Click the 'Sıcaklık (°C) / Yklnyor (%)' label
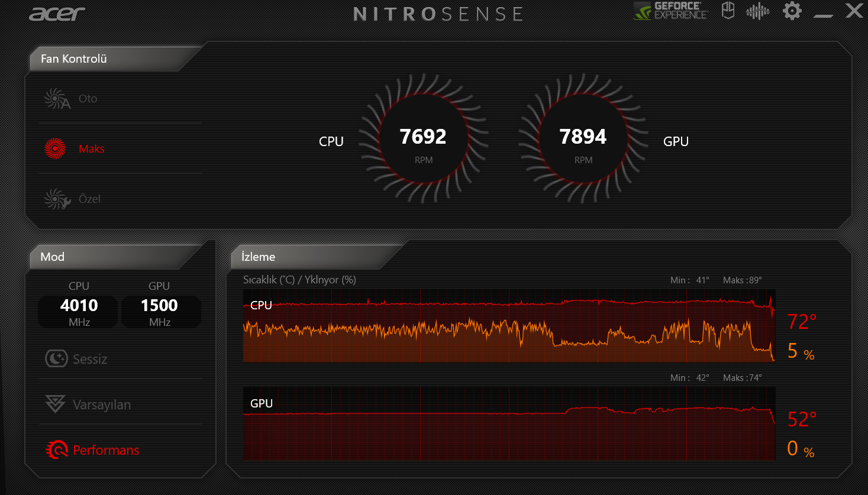Screen dimensions: 868x495 click(x=299, y=280)
